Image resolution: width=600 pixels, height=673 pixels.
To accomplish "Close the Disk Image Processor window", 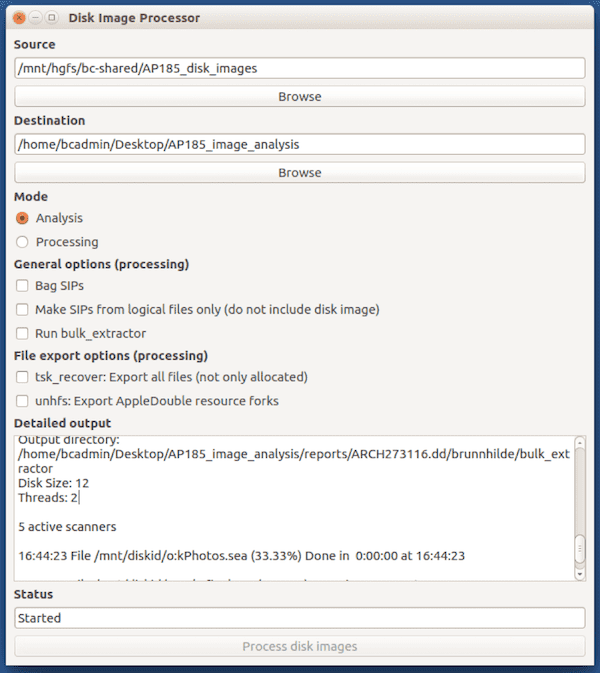I will (x=19, y=18).
